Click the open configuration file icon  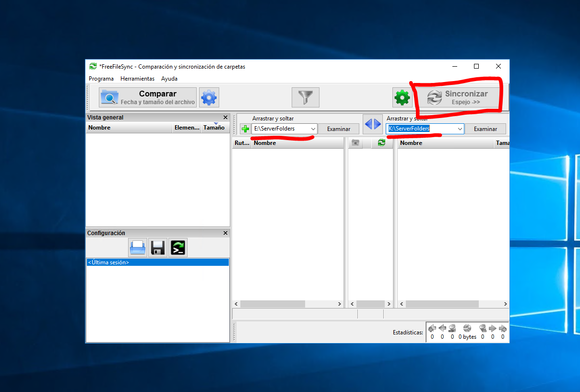coord(138,248)
